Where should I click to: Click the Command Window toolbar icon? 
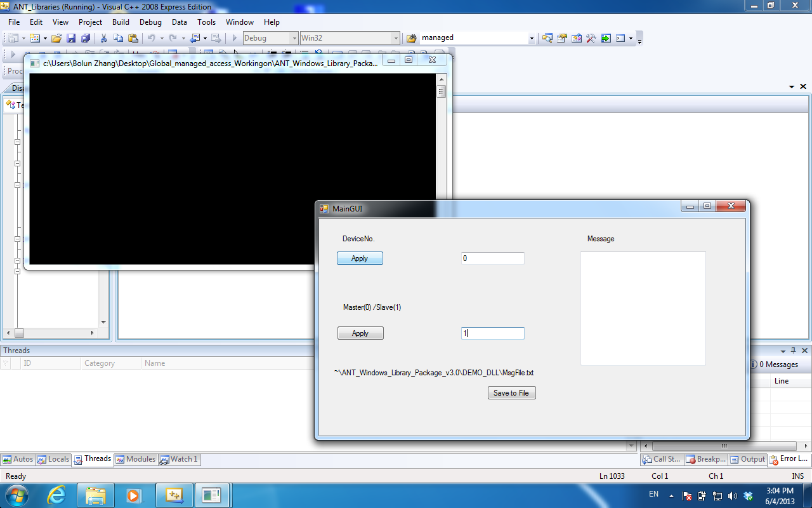pyautogui.click(x=620, y=38)
